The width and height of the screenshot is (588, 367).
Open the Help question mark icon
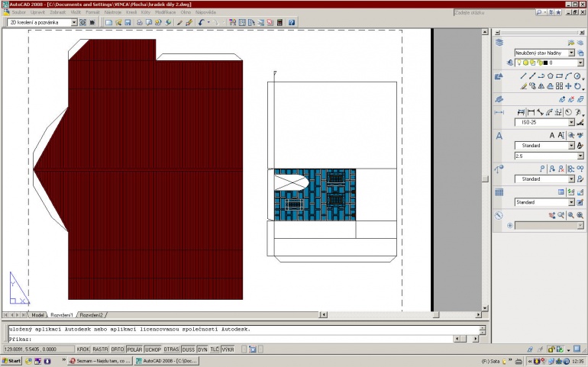pyautogui.click(x=292, y=22)
